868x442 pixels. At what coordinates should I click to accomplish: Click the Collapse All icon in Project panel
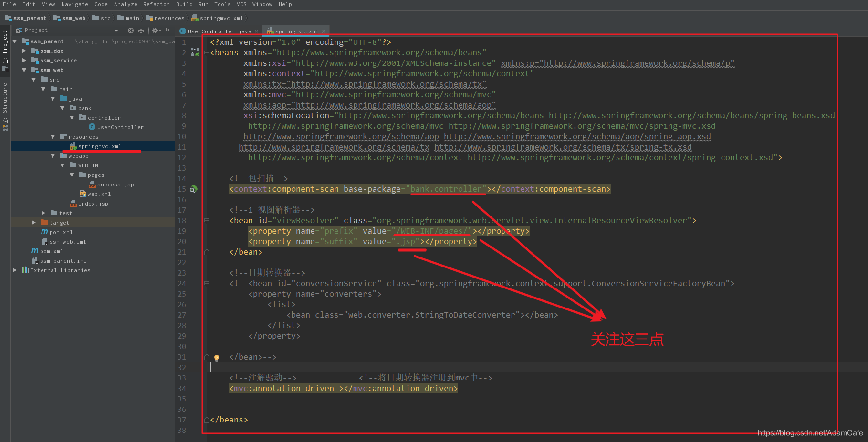tap(141, 31)
